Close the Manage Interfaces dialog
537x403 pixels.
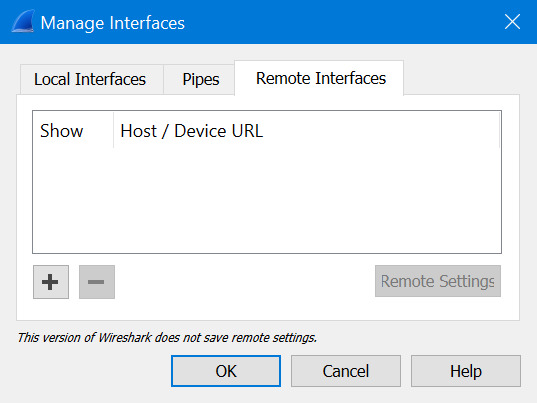coord(512,22)
